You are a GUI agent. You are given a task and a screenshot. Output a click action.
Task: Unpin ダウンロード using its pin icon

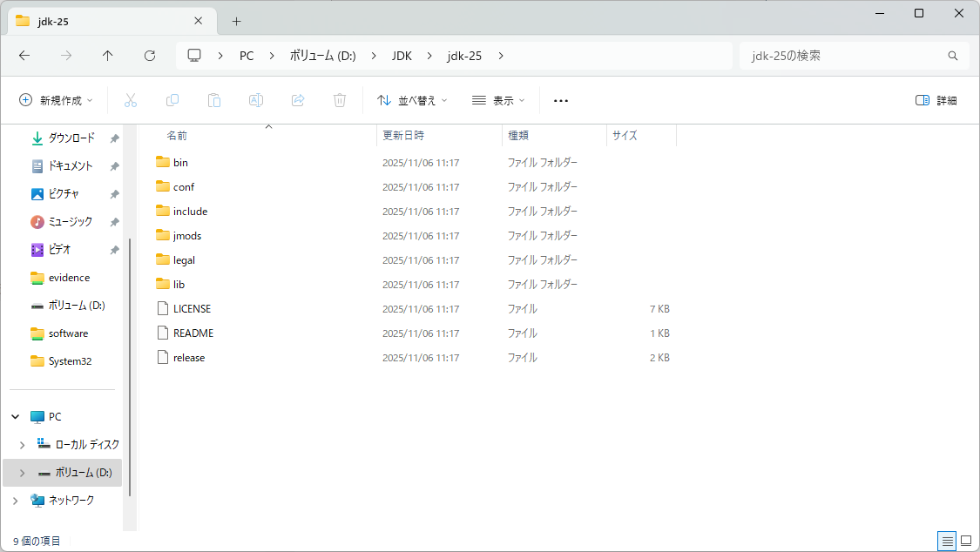click(114, 138)
